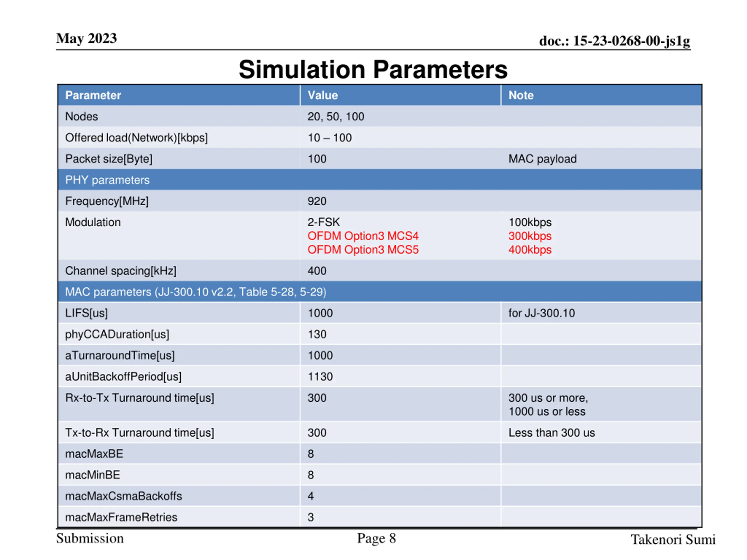Select the 'macMaxFrameRetries' cell
Viewport: 747px width, 560px height.
[179, 517]
